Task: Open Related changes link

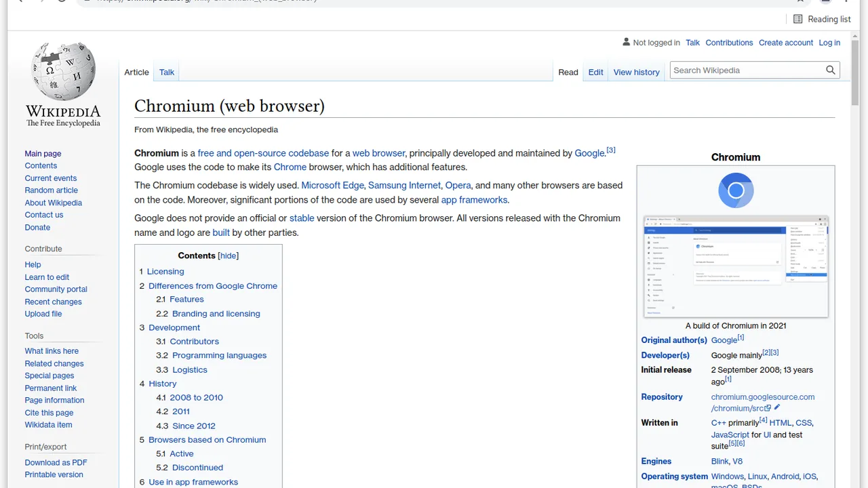Action: pos(54,364)
